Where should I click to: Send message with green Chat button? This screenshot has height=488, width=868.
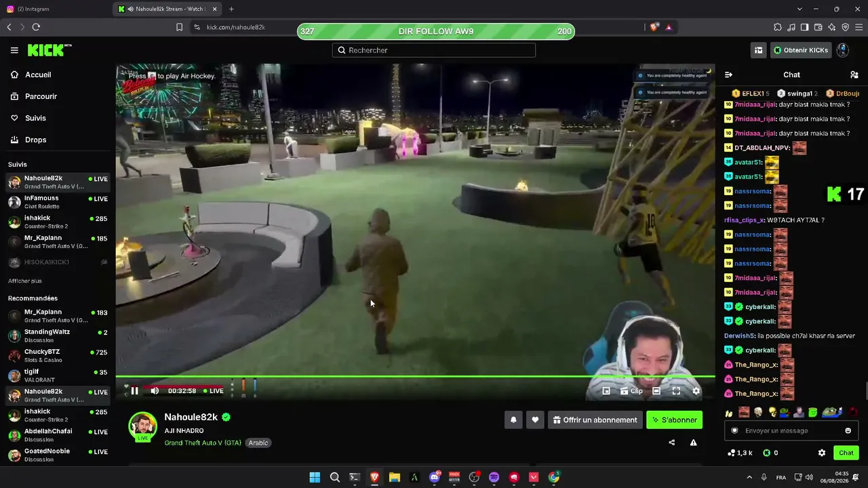[x=846, y=453]
